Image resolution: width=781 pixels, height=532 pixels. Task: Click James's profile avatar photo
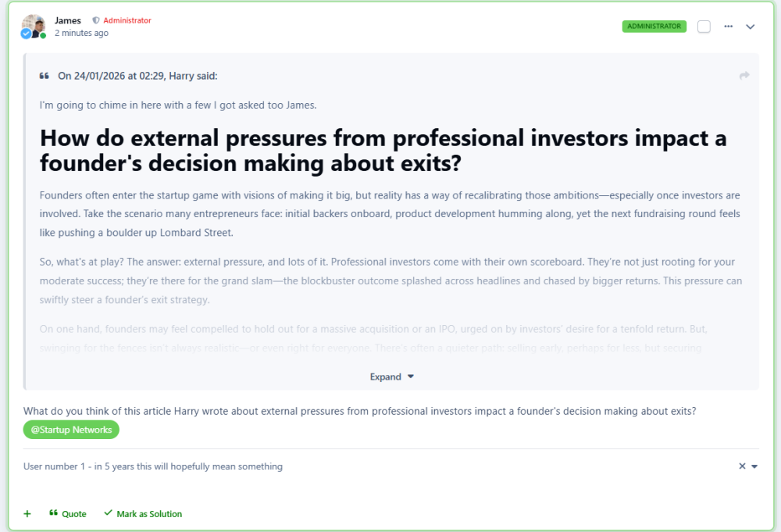pyautogui.click(x=34, y=24)
